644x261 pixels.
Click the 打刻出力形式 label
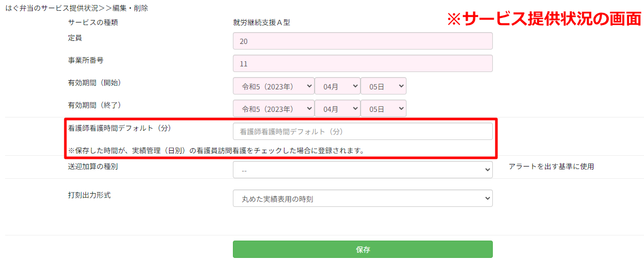[x=89, y=195]
